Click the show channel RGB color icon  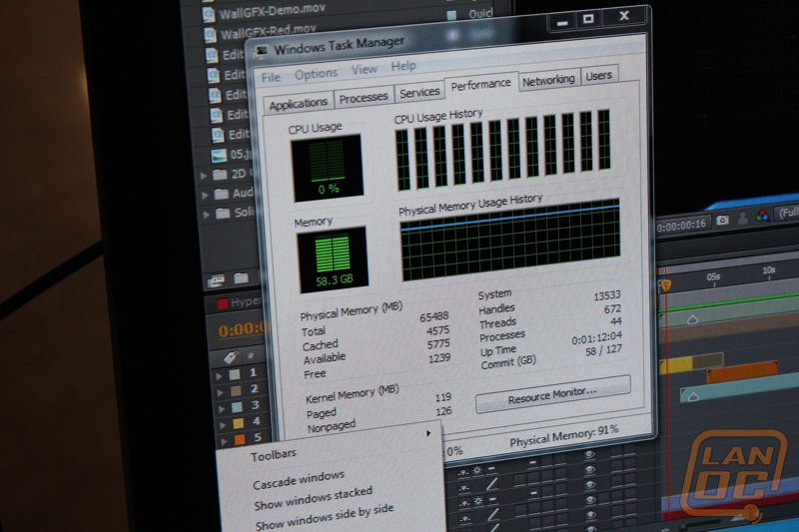pyautogui.click(x=762, y=216)
